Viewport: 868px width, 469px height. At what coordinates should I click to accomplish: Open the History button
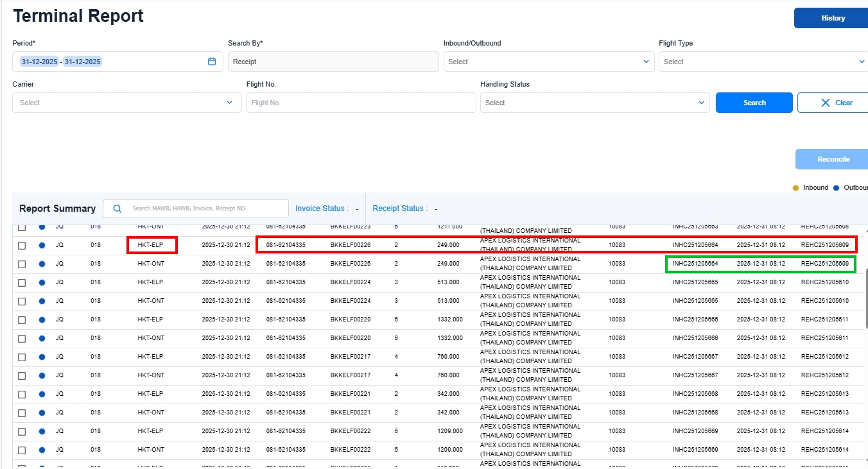point(833,18)
